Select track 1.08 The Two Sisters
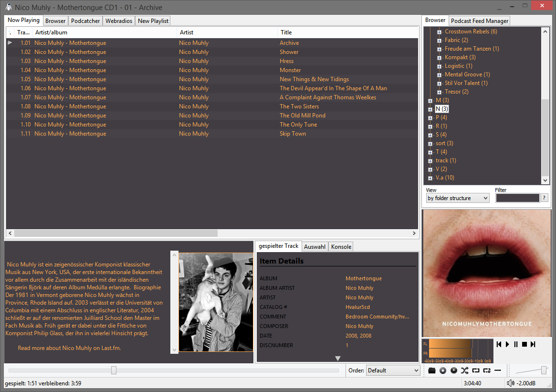The image size is (556, 392). [x=212, y=106]
